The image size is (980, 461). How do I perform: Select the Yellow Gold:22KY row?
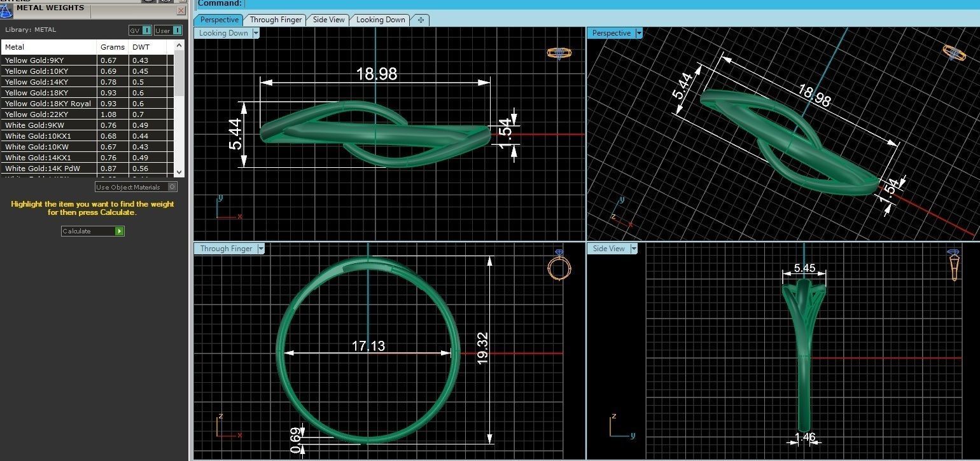[x=88, y=114]
